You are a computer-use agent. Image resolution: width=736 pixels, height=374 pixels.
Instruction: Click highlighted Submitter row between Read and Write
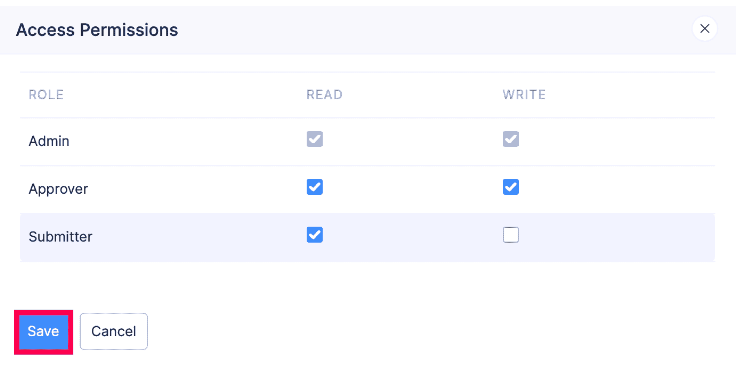413,237
